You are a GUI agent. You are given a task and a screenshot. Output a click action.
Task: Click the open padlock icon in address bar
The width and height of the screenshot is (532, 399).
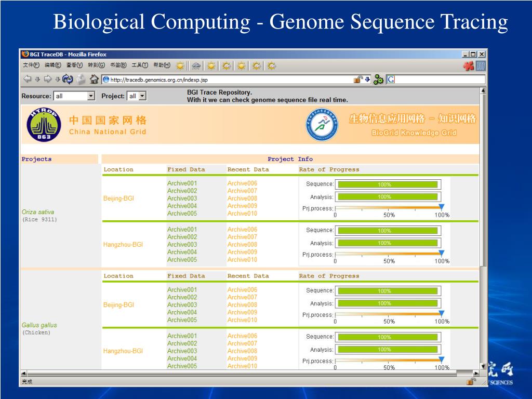(358, 79)
